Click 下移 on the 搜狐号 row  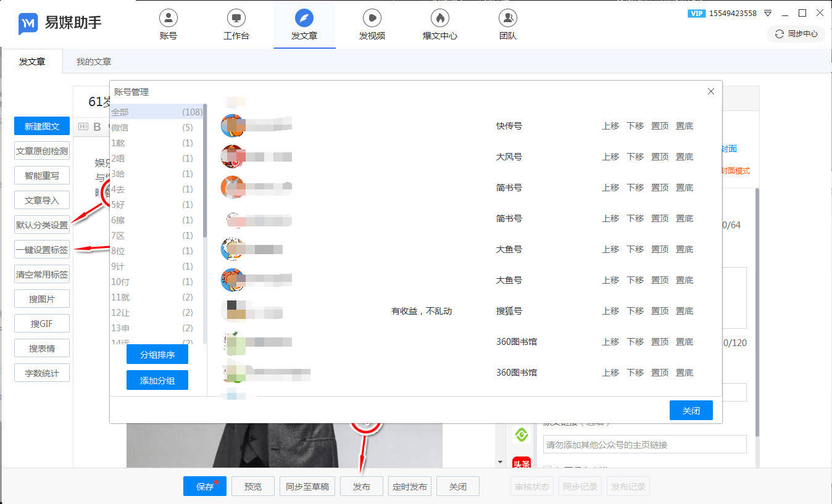[635, 311]
